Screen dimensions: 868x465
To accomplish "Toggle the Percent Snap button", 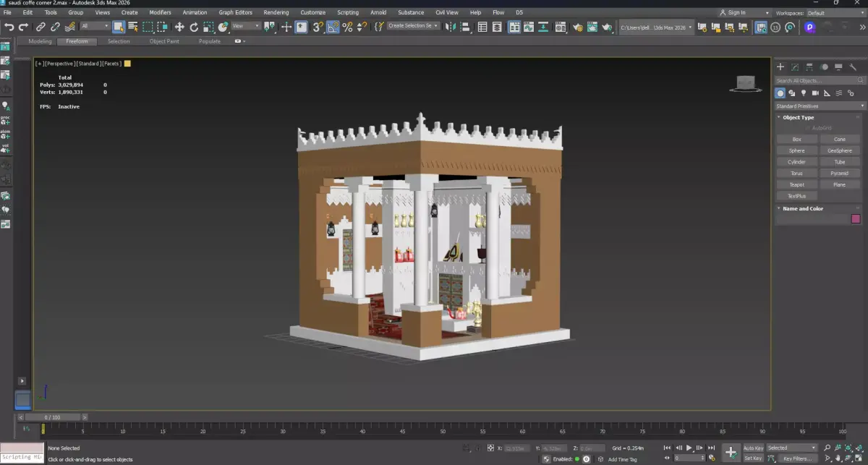I will point(348,27).
